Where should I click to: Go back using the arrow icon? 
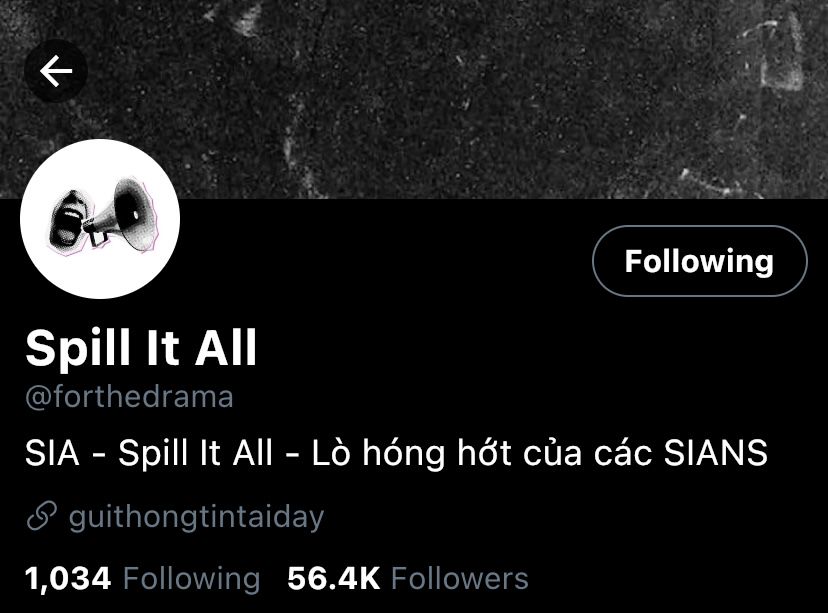pyautogui.click(x=56, y=71)
